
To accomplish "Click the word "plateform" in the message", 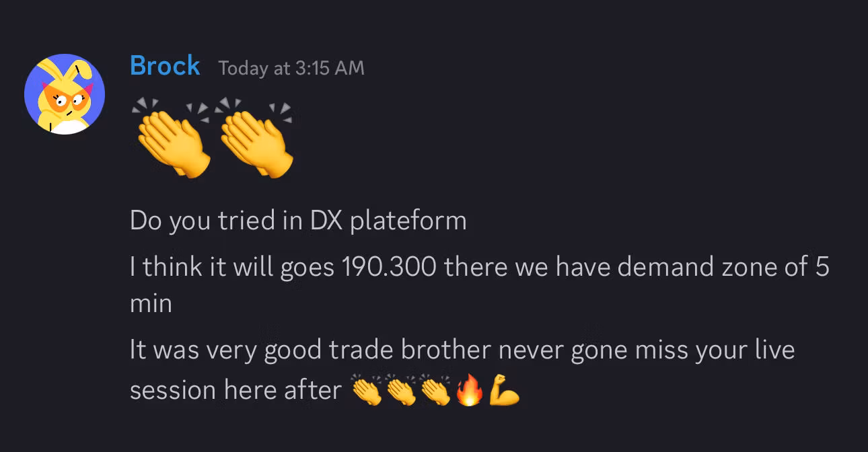I will (408, 221).
